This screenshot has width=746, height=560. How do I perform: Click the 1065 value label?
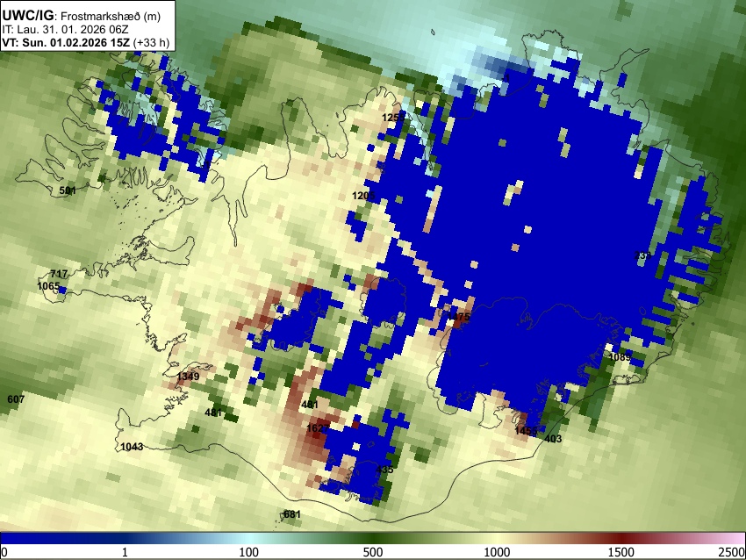tap(48, 286)
